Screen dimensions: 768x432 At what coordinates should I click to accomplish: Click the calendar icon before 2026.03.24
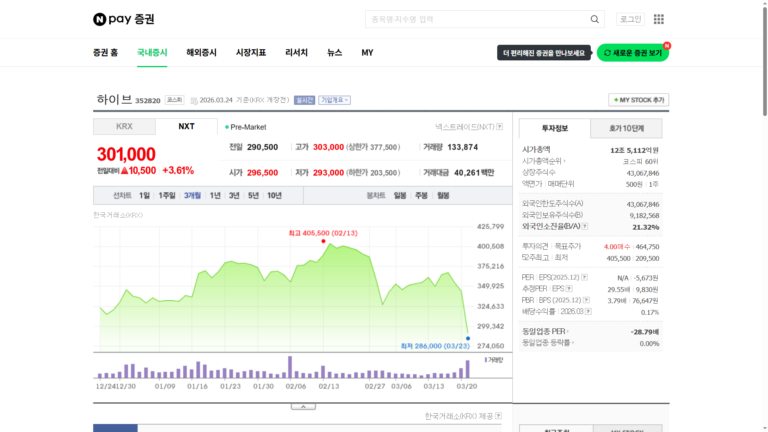[x=194, y=100]
